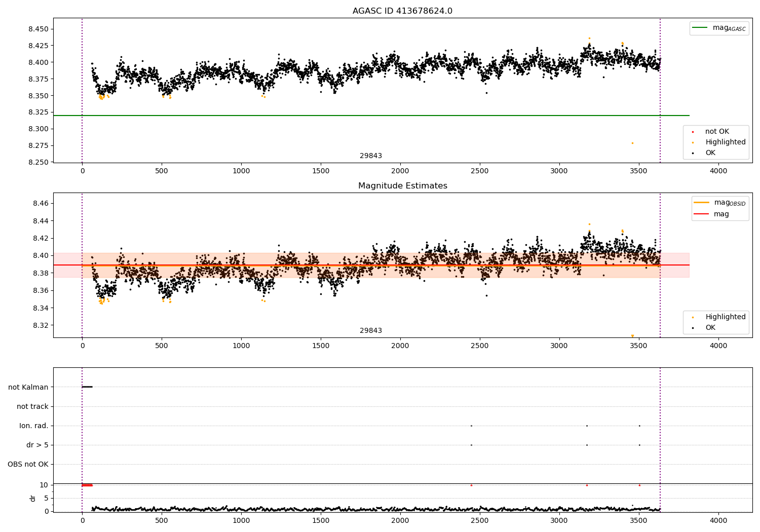Screen dimensions: 760x532
Task: Select 'OK' legend entry in top plot
Action: (704, 153)
